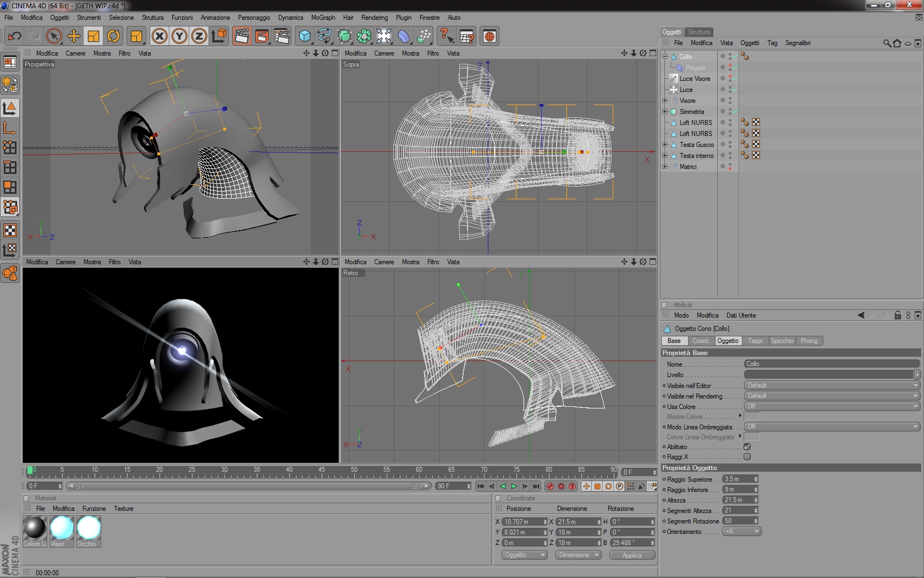924x578 pixels.
Task: Switch to the Tappi tab
Action: (x=755, y=341)
